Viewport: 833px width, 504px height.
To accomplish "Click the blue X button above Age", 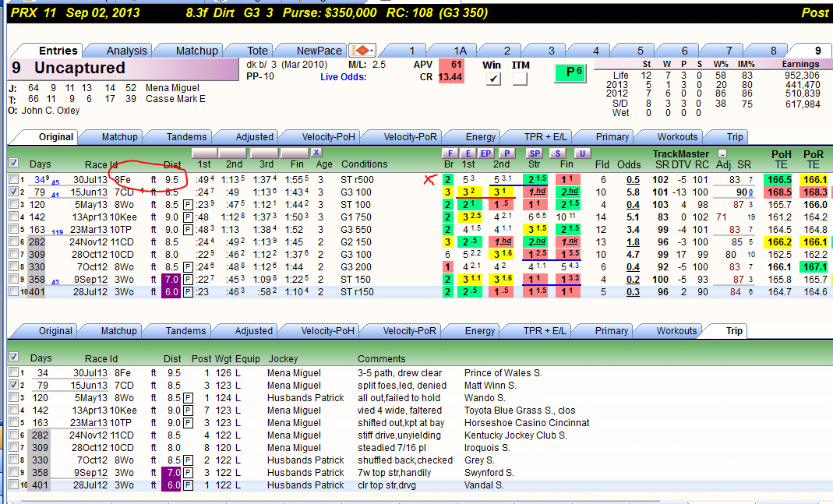I will 316,153.
